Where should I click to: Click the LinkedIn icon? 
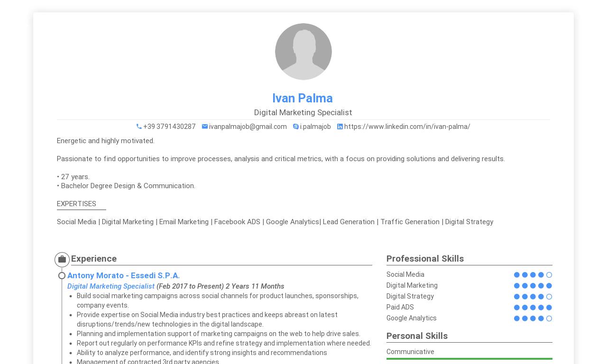click(x=340, y=127)
